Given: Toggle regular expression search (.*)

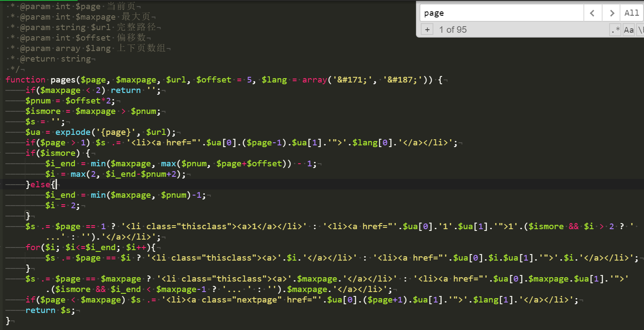Looking at the screenshot, I should tap(615, 30).
